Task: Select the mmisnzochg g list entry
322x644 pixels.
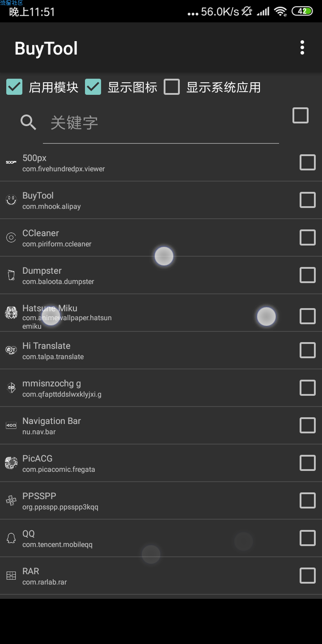Action: 161,388
